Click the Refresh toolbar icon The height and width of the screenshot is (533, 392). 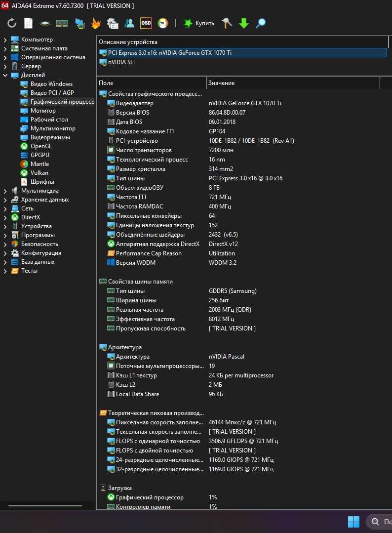pyautogui.click(x=12, y=23)
